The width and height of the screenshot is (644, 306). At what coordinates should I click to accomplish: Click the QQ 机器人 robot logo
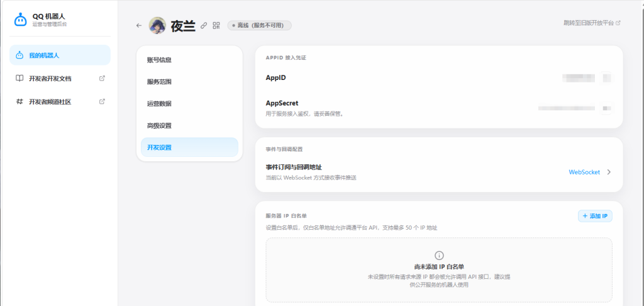coord(20,20)
